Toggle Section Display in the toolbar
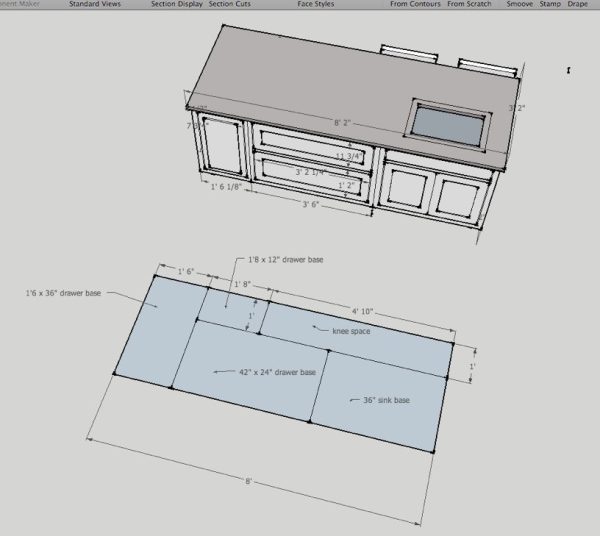 coord(176,5)
